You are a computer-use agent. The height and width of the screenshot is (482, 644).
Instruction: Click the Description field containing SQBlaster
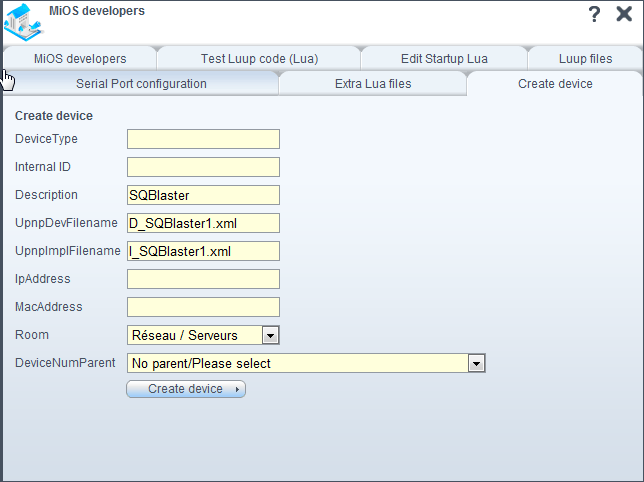203,195
